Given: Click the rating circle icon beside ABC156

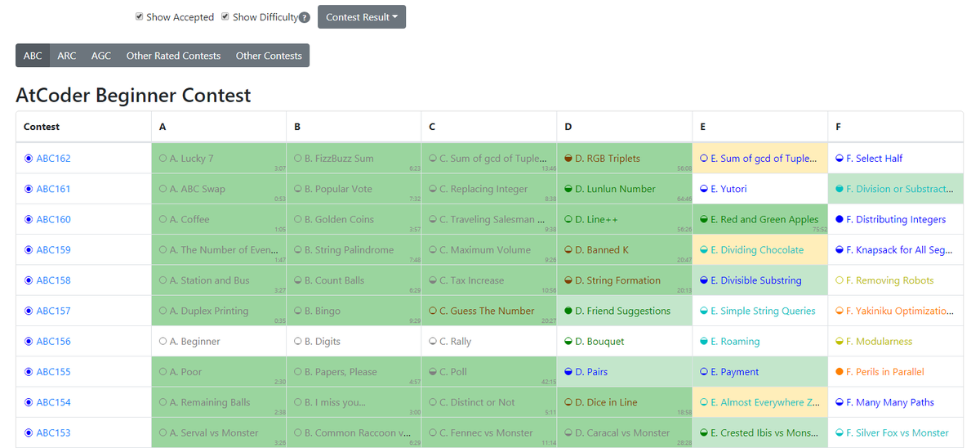Looking at the screenshot, I should 29,342.
